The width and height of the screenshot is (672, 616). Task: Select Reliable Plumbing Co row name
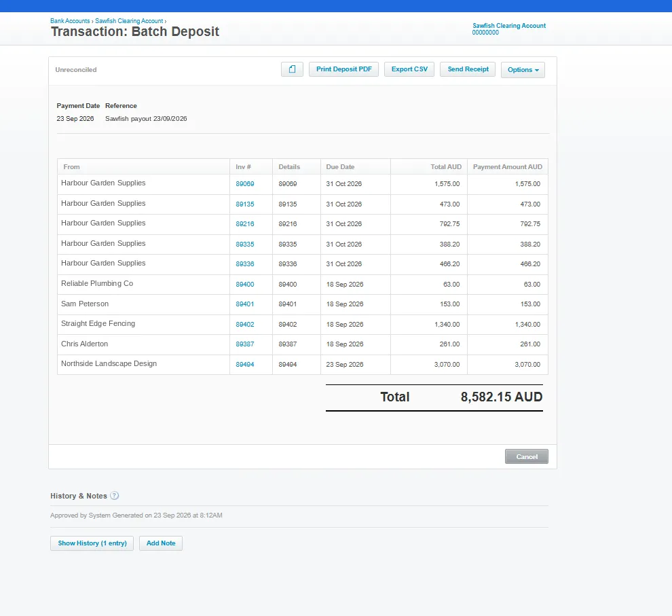(97, 283)
